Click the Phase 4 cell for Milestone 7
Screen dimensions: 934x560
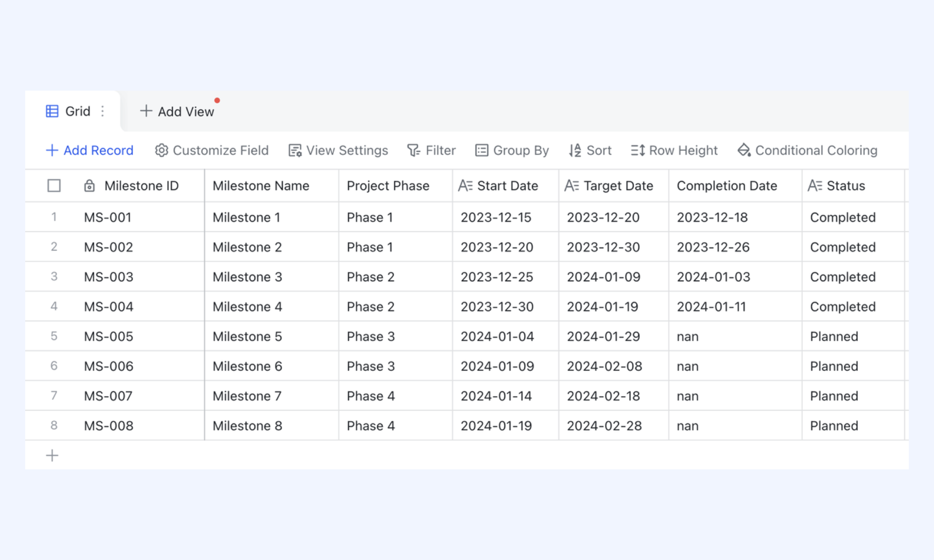pyautogui.click(x=396, y=396)
